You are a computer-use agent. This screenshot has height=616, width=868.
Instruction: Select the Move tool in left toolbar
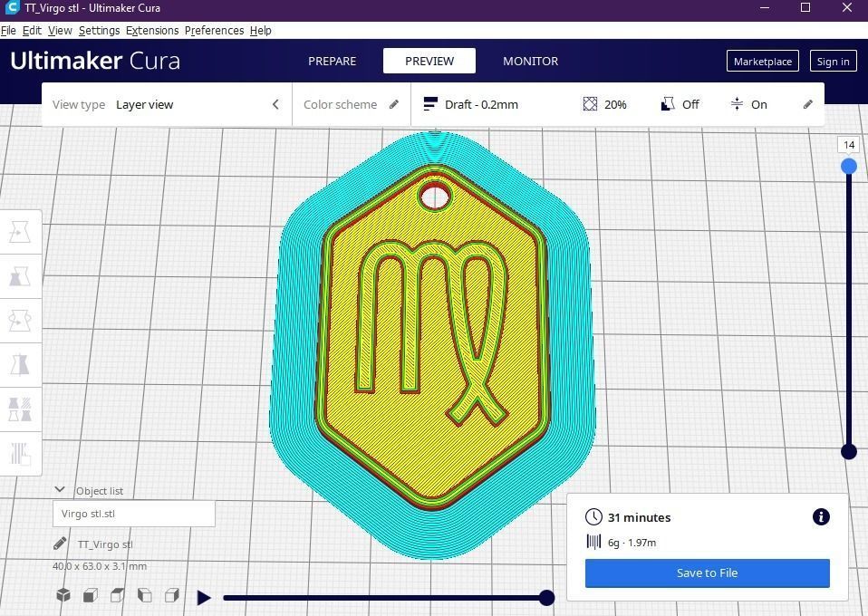[x=20, y=233]
